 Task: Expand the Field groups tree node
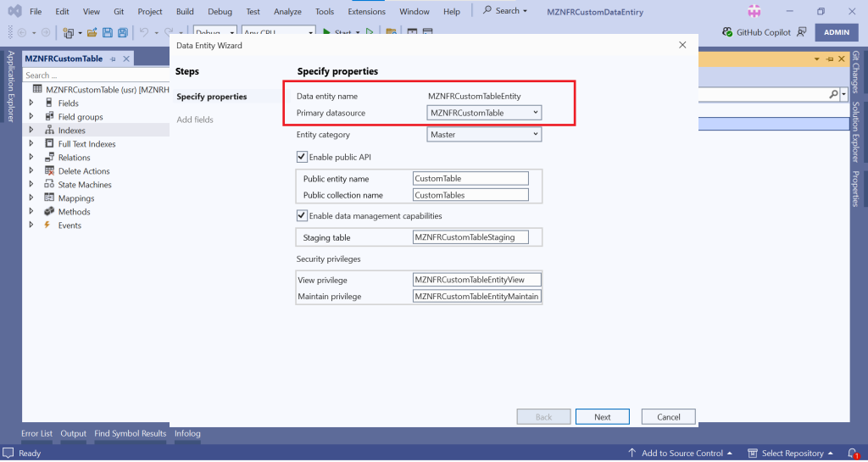(31, 117)
